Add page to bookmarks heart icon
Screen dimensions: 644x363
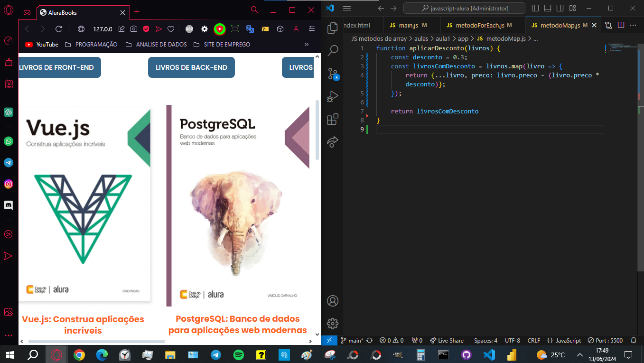(171, 29)
